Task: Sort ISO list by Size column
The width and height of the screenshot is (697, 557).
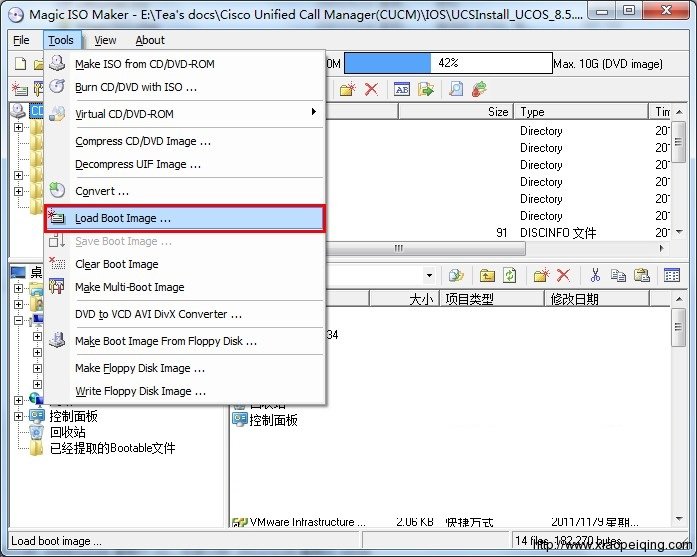Action: coord(456,112)
